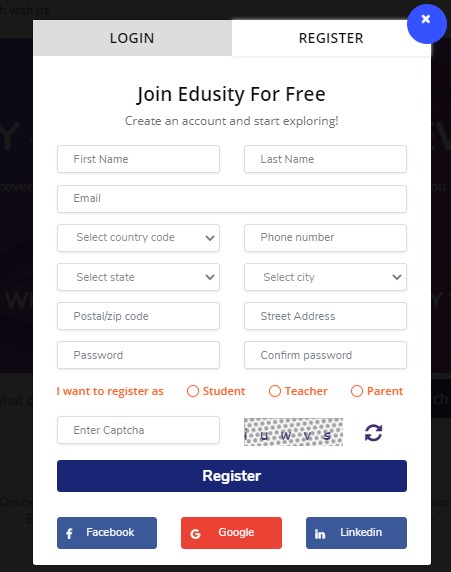451x572 pixels.
Task: Select the Student radio option
Action: [193, 391]
